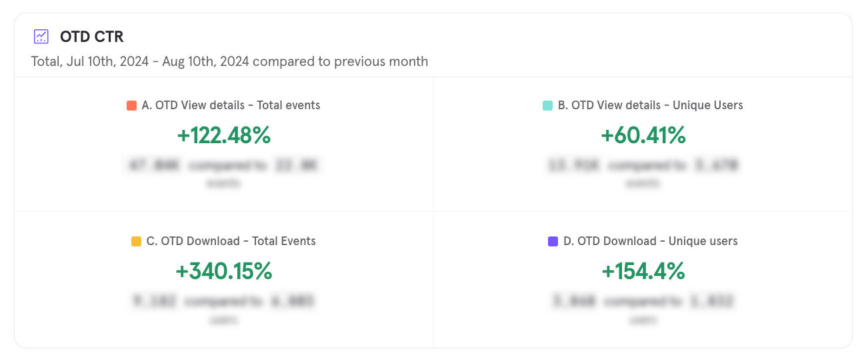Screen dimensions: 868x361
Task: Click label "C. OTD Download – Total Events"
Action: point(231,241)
